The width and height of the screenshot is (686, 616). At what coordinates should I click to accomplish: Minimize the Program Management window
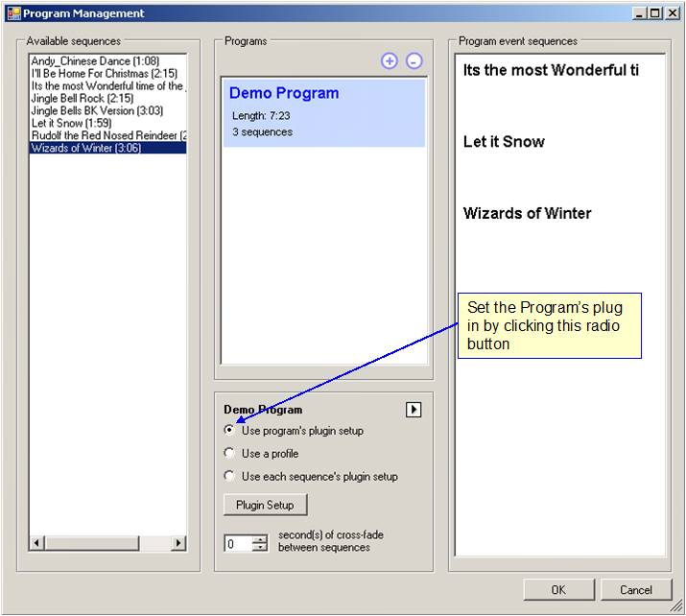click(x=639, y=13)
